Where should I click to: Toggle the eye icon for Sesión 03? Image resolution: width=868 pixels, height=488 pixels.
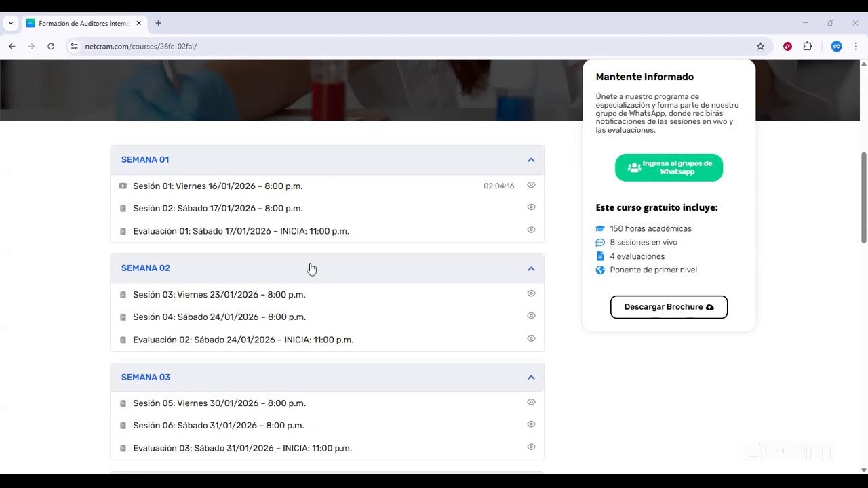(532, 293)
